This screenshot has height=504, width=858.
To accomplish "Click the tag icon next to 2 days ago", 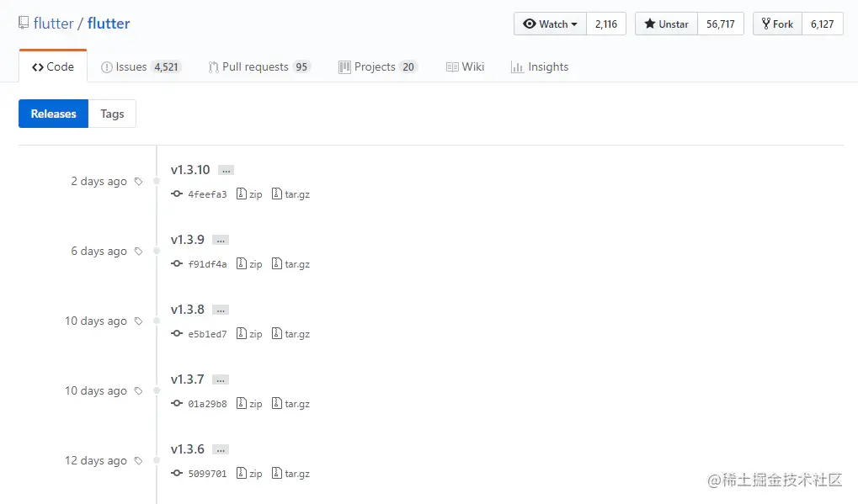I will point(138,182).
